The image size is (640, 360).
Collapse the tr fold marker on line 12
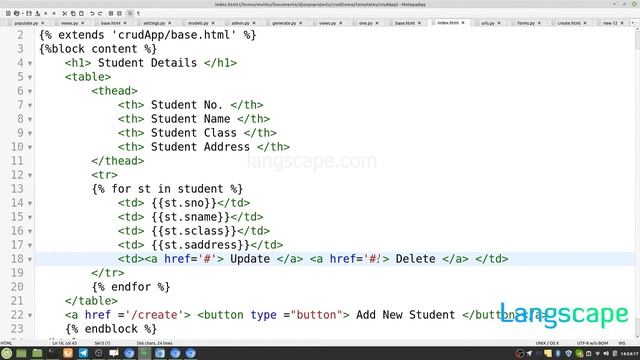(x=30, y=175)
